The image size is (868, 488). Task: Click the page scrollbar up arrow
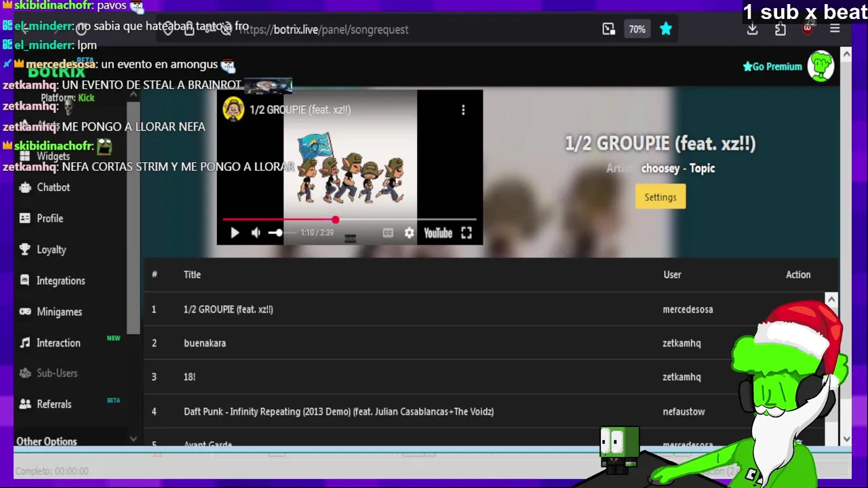[846, 54]
